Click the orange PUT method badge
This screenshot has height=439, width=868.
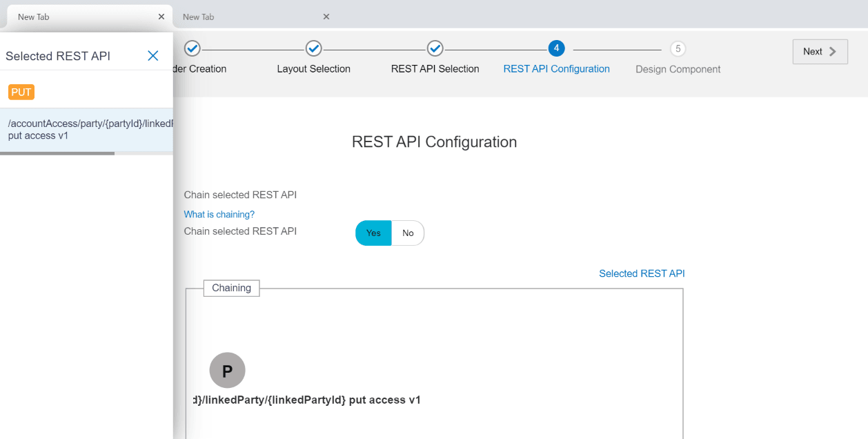click(x=21, y=92)
